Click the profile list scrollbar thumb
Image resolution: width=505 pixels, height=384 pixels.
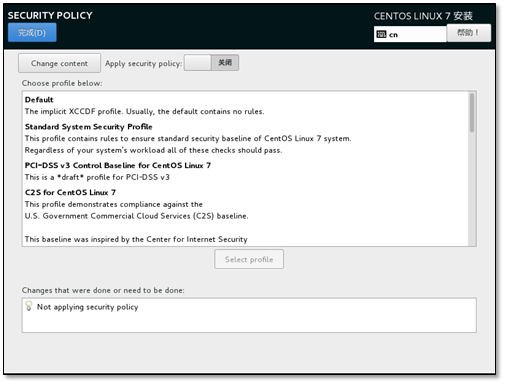[472, 113]
